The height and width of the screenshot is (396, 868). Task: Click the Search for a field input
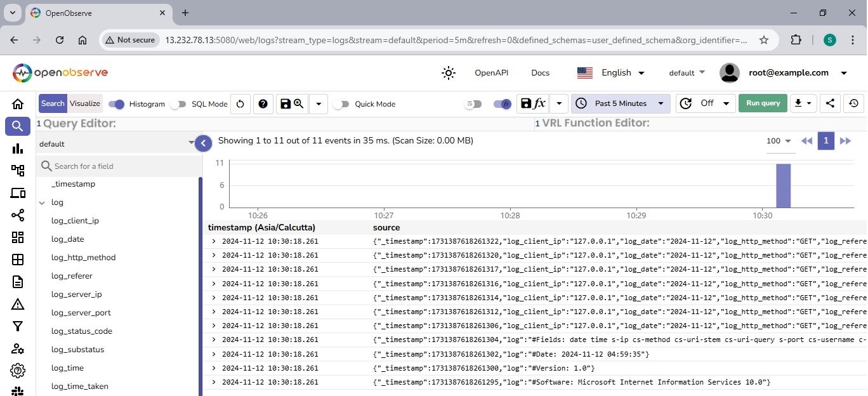point(121,166)
